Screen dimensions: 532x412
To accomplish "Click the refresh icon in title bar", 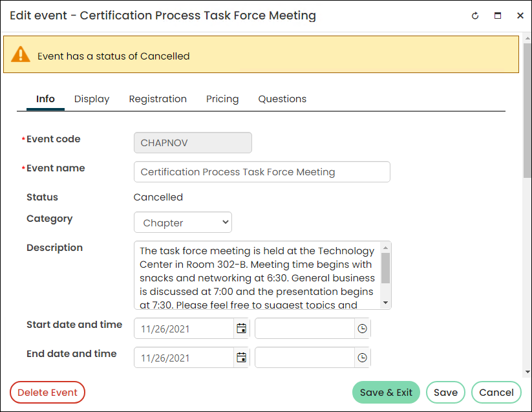I will click(x=475, y=16).
